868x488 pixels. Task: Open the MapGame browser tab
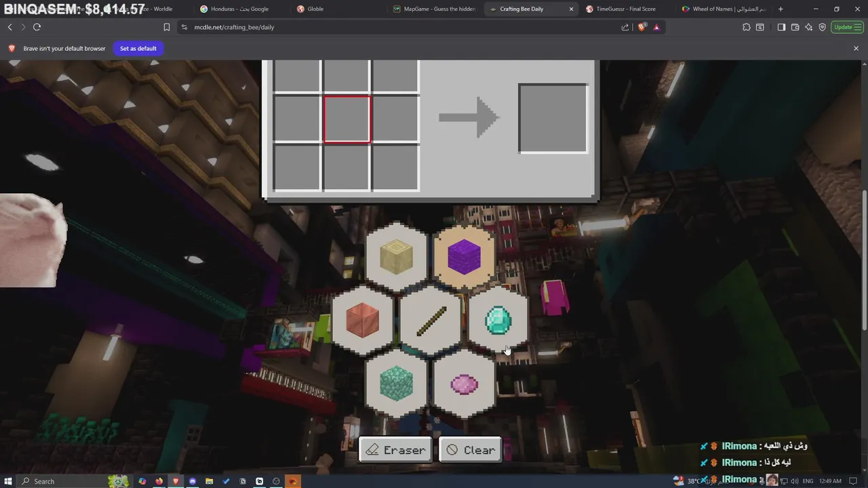[434, 9]
